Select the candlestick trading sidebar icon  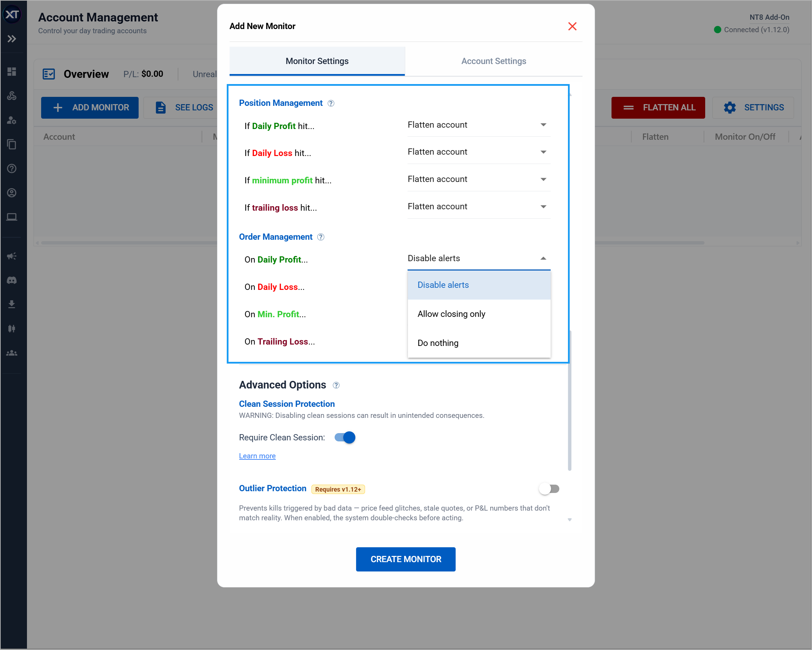(x=12, y=328)
